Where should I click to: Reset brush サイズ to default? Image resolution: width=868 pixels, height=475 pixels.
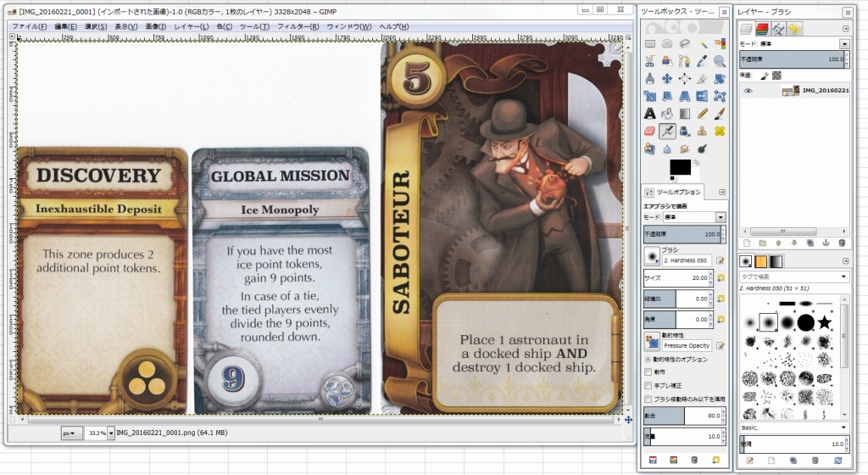(x=721, y=278)
